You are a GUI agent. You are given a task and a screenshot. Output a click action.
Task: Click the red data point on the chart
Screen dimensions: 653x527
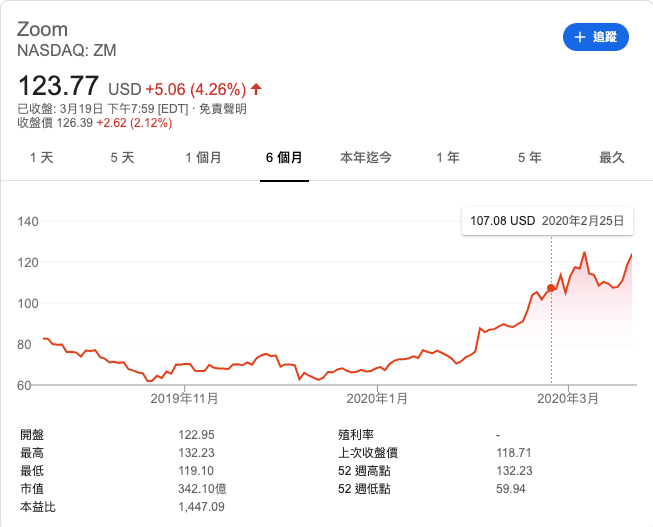click(x=551, y=288)
